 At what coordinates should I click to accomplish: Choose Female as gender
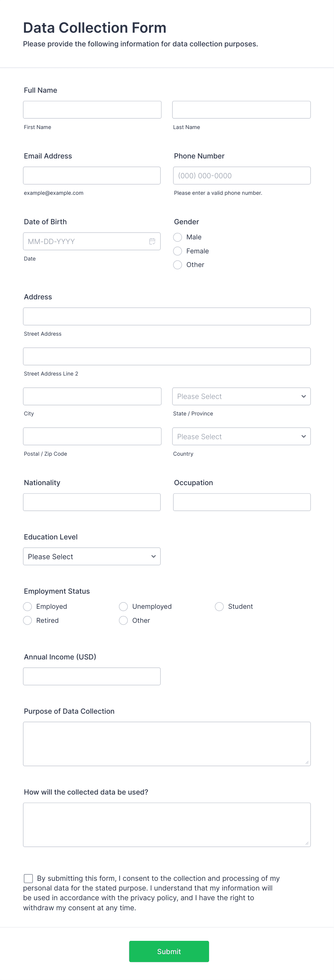pyautogui.click(x=177, y=251)
